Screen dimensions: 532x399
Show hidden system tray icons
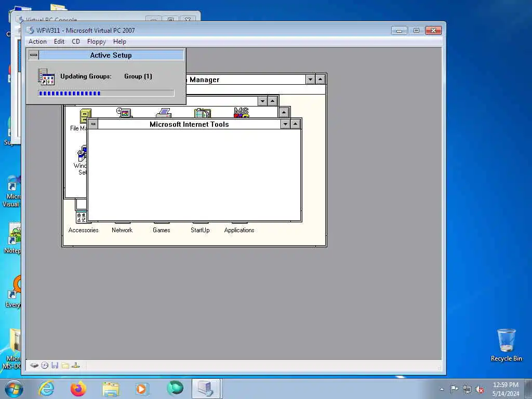[x=442, y=390]
